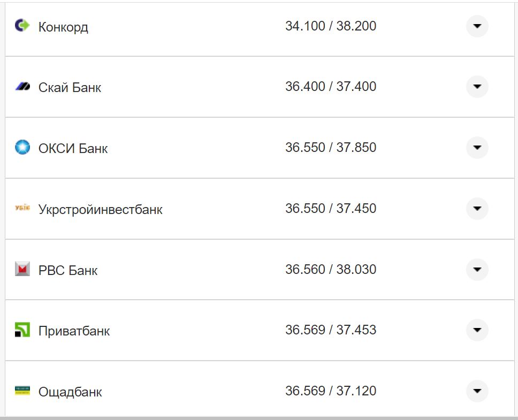Expand the Скай Банк row arrow

[477, 87]
